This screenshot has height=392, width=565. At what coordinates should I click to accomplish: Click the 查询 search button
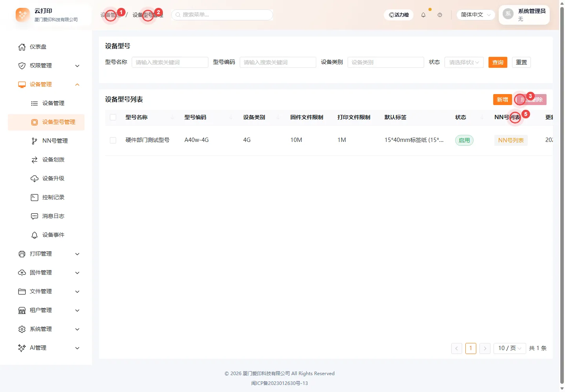pos(498,62)
